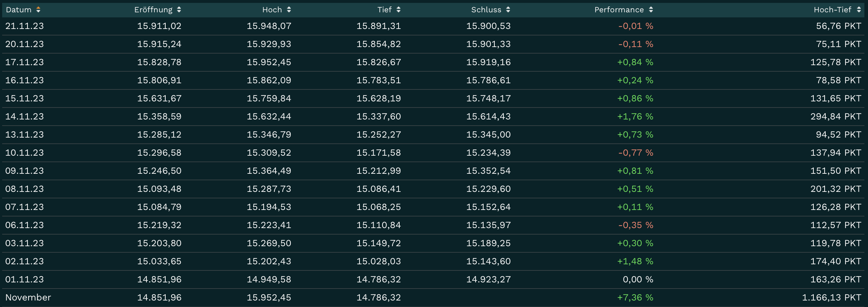Click the 294,84 PKT range value
The height and width of the screenshot is (307, 868).
pos(835,117)
